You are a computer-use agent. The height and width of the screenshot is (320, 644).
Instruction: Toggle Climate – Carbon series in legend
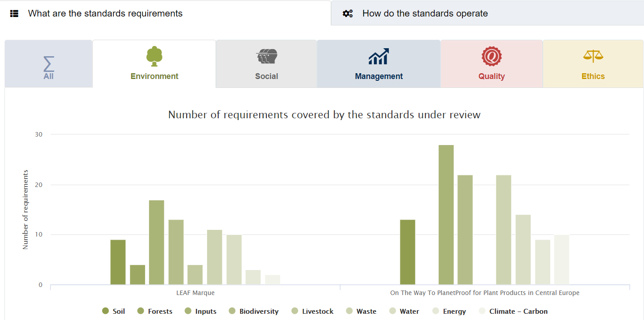coord(513,312)
